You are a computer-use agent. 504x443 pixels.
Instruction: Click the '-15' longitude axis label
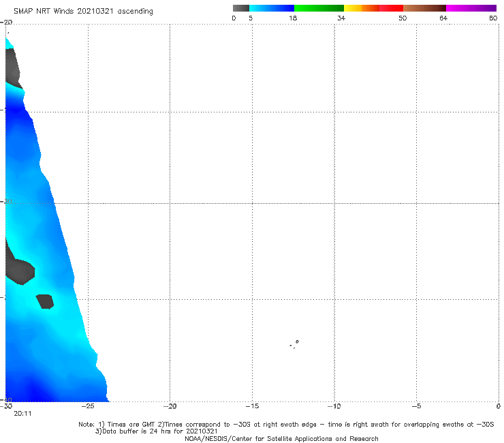[x=252, y=406]
